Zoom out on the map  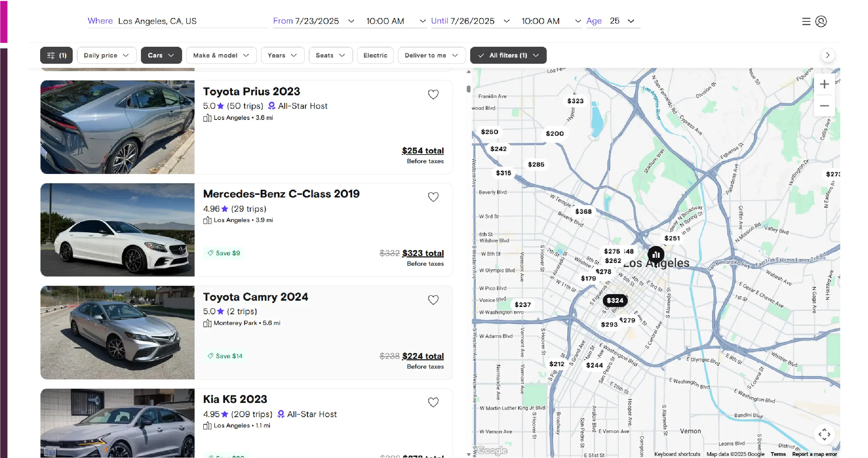pos(824,106)
